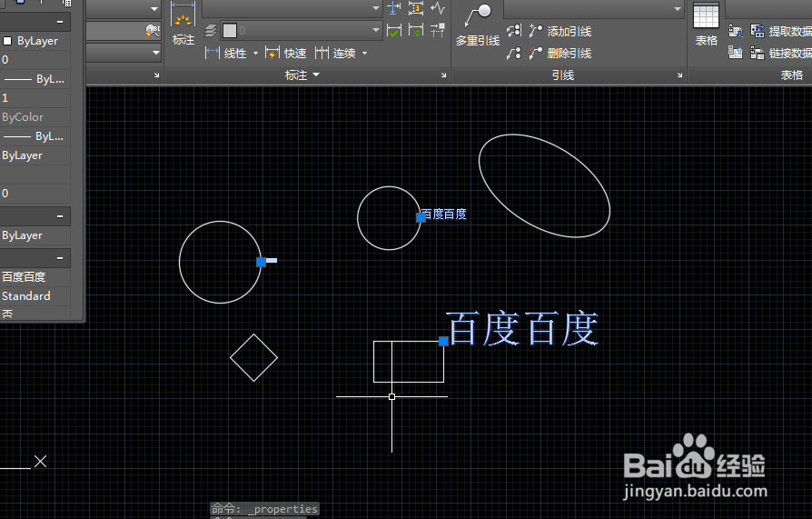The image size is (812, 519).
Task: Click the properties palette quick select icon at top
Action: coord(67,3)
